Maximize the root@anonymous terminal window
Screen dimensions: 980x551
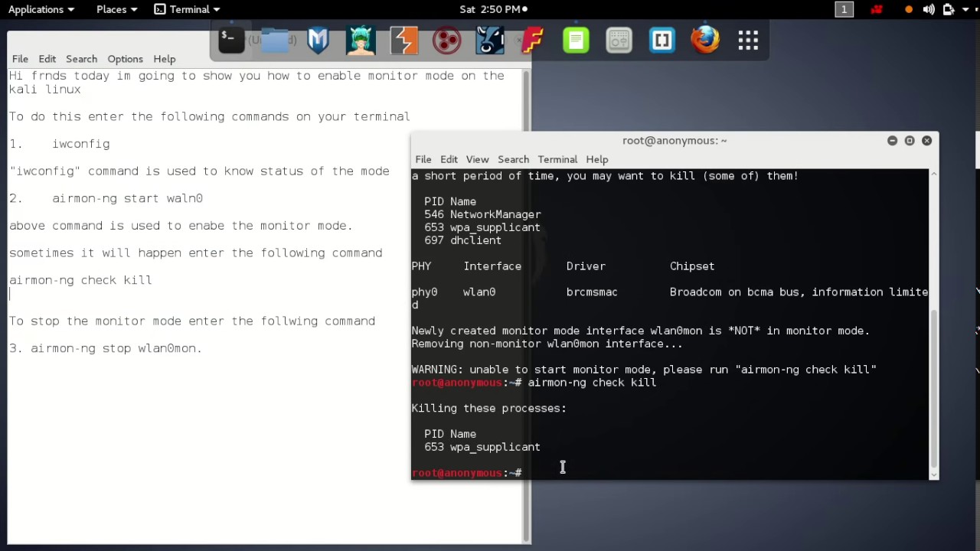(910, 141)
